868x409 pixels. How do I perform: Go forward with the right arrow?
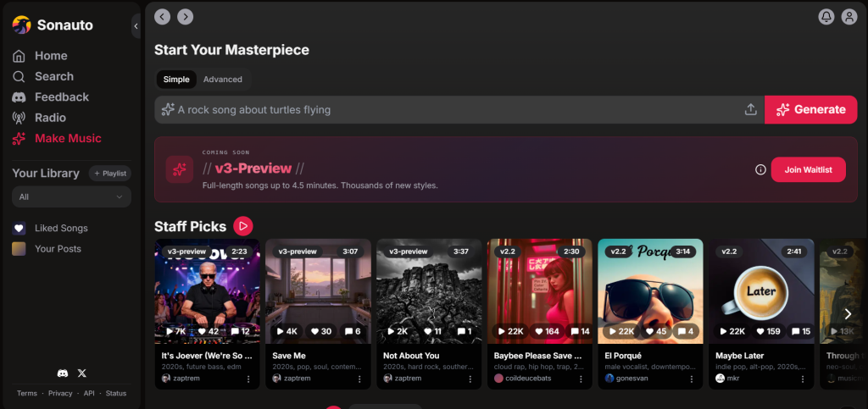click(186, 17)
